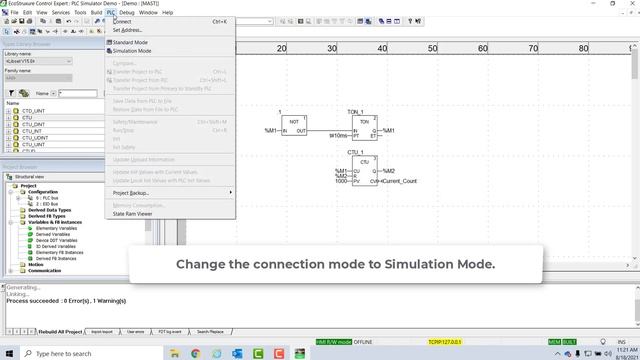Click the Open project toolbar icon

point(14,21)
